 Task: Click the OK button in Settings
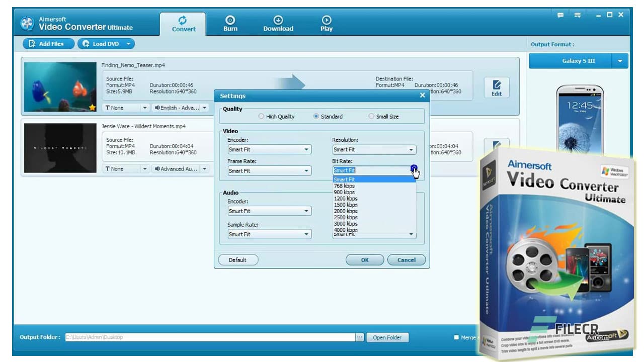click(x=364, y=259)
